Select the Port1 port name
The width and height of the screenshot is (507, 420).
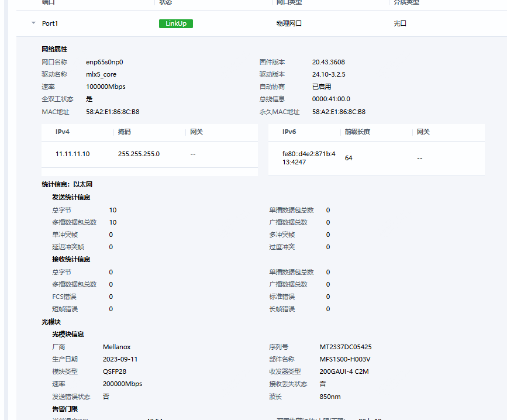point(50,23)
